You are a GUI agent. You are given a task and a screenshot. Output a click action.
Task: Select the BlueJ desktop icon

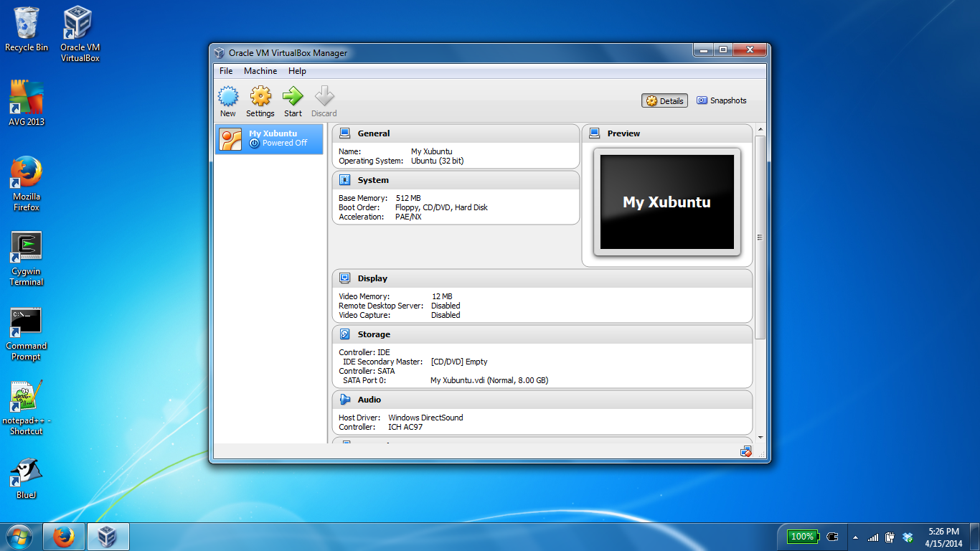point(27,479)
